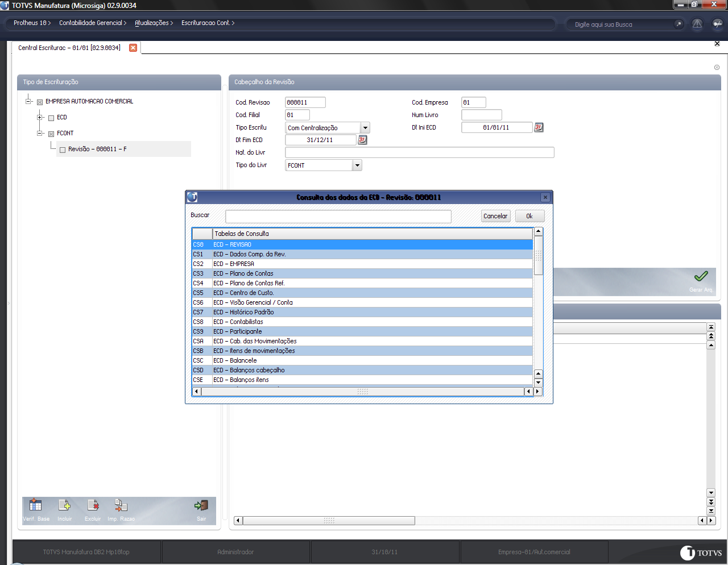Select row CS8 ECD - Contabilistas
This screenshot has height=565, width=728.
point(362,322)
